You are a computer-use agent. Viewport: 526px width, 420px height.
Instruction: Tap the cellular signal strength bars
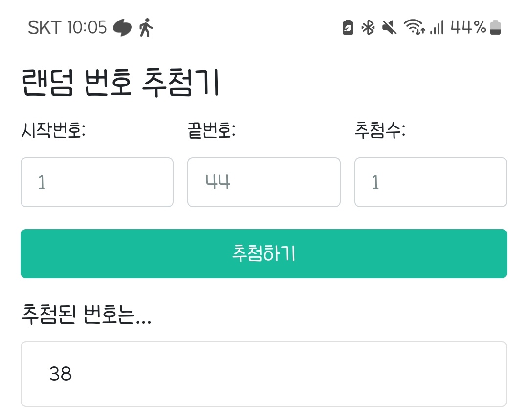tap(437, 28)
